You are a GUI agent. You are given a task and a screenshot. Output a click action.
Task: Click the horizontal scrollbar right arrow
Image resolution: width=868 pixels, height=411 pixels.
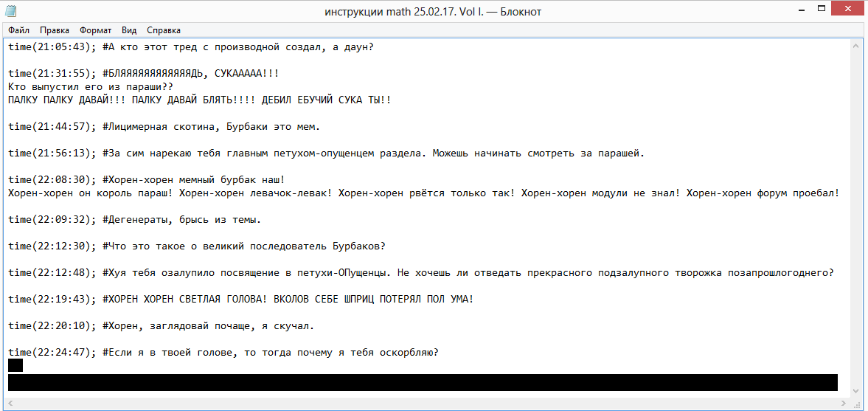(x=845, y=404)
